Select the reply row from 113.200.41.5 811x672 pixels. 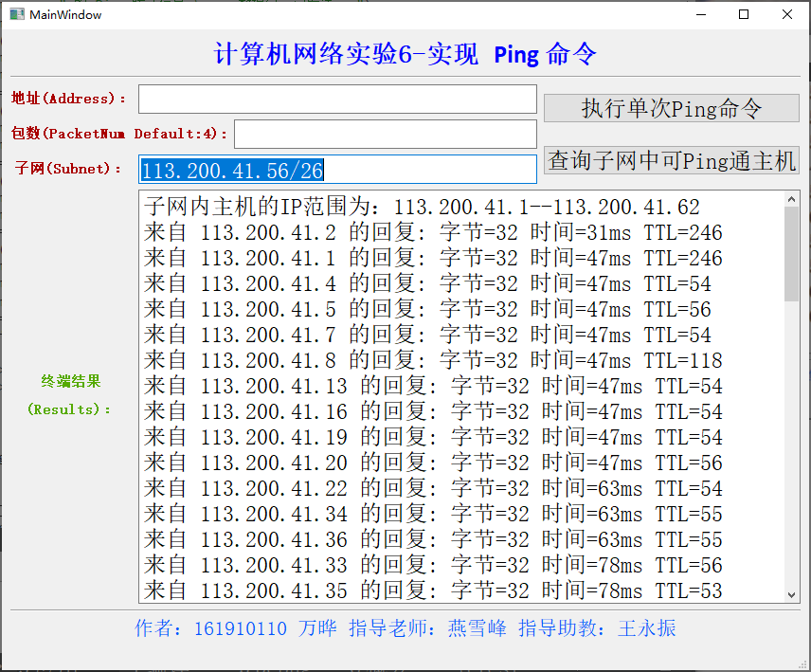pyautogui.click(x=427, y=309)
